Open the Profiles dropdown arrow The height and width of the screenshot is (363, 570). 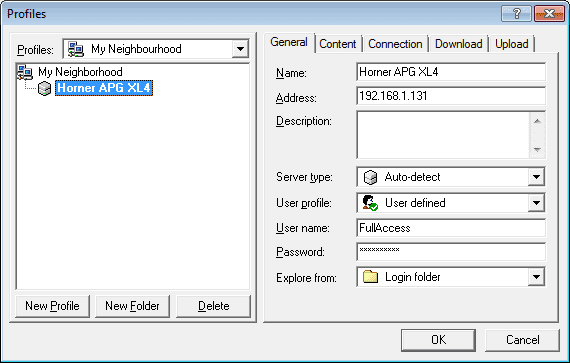[240, 49]
